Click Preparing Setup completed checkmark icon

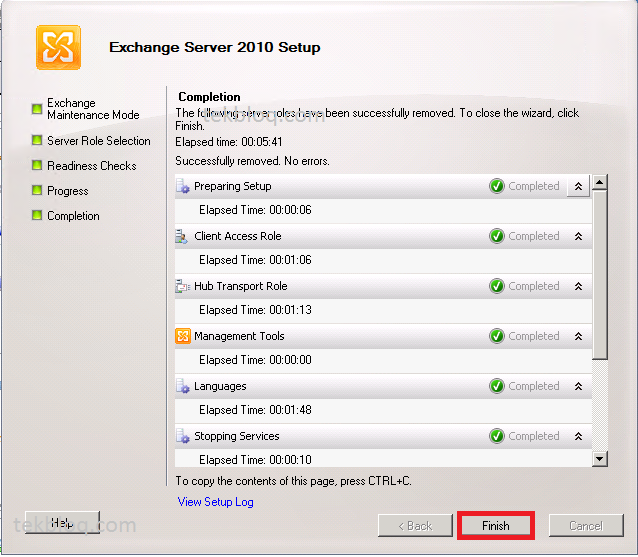[x=497, y=186]
